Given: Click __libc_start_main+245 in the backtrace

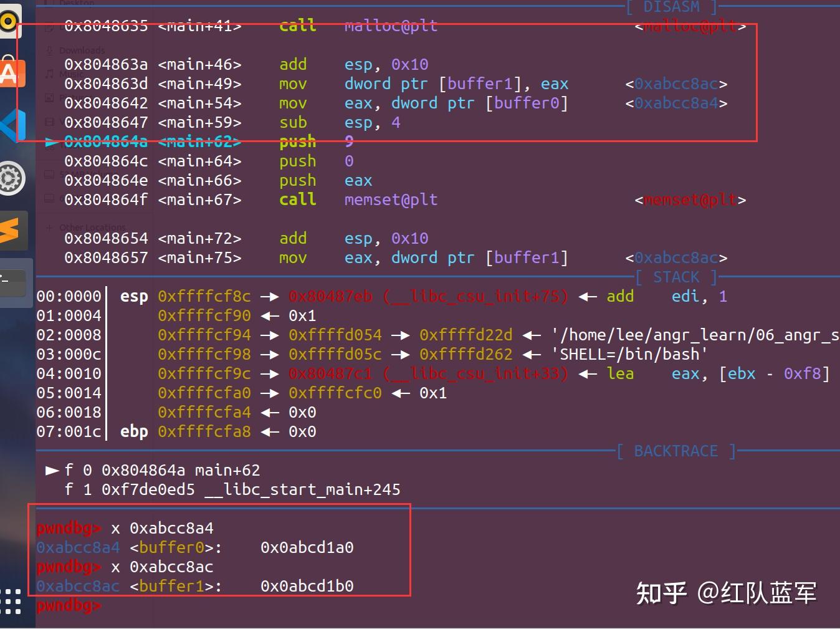Looking at the screenshot, I should point(302,489).
